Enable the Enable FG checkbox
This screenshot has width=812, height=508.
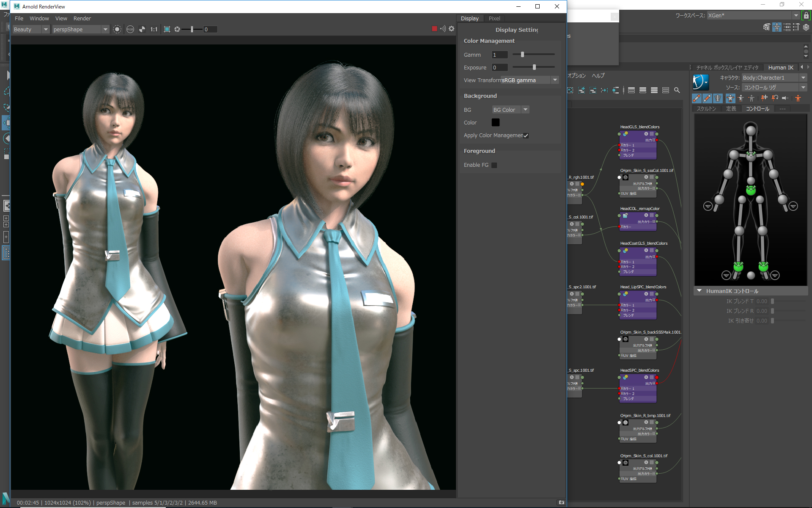(x=494, y=165)
